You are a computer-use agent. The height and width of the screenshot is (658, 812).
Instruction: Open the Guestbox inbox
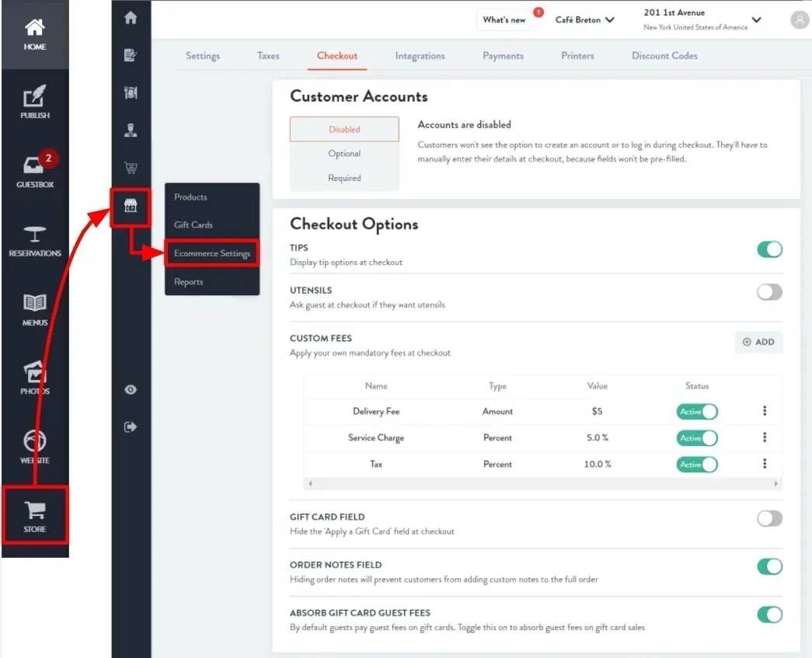coord(35,172)
